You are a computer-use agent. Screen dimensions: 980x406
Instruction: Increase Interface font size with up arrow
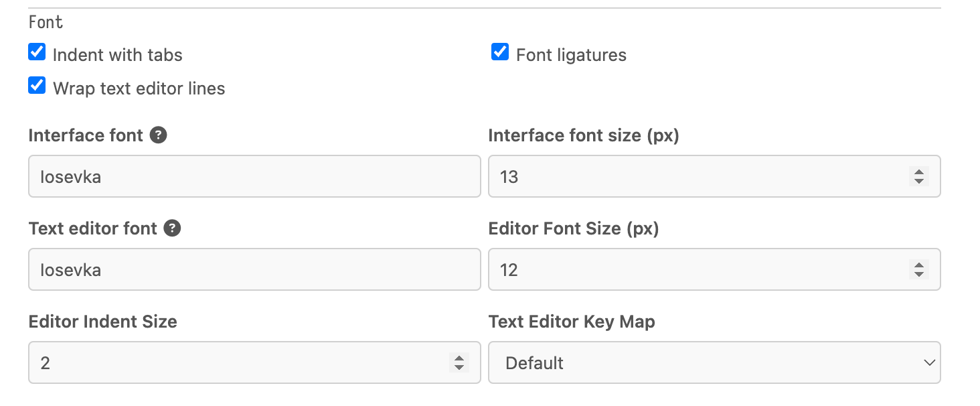pyautogui.click(x=919, y=172)
